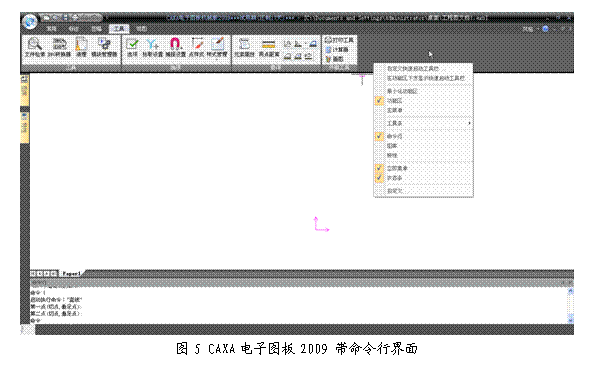Open the 模块管理器 module manager
596x383 pixels.
104,48
